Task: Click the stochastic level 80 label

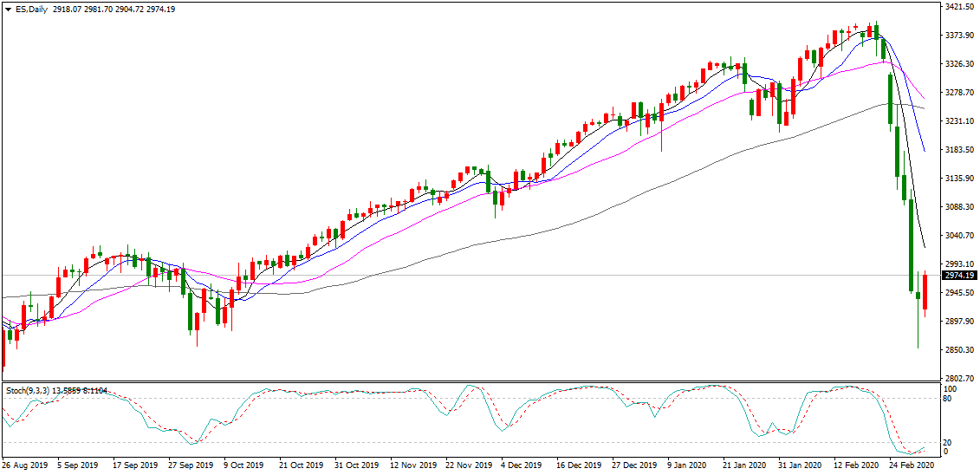Action: pyautogui.click(x=949, y=399)
